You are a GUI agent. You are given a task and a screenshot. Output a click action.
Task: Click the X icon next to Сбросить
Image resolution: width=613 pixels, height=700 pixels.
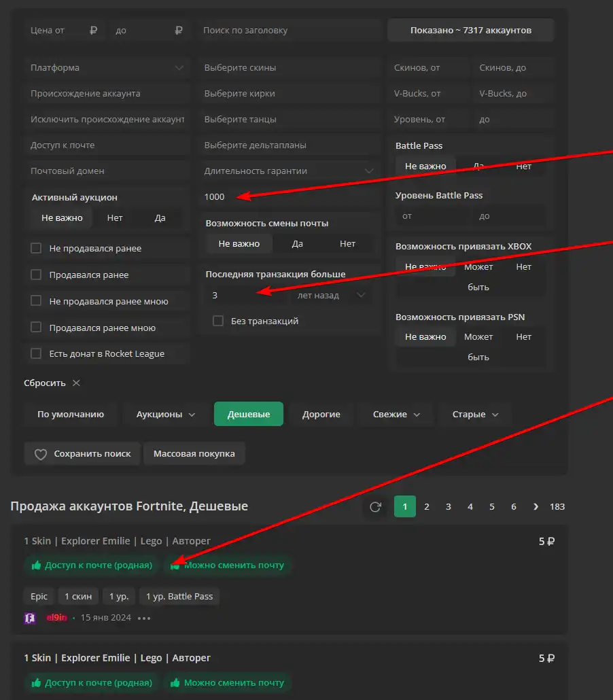click(76, 383)
